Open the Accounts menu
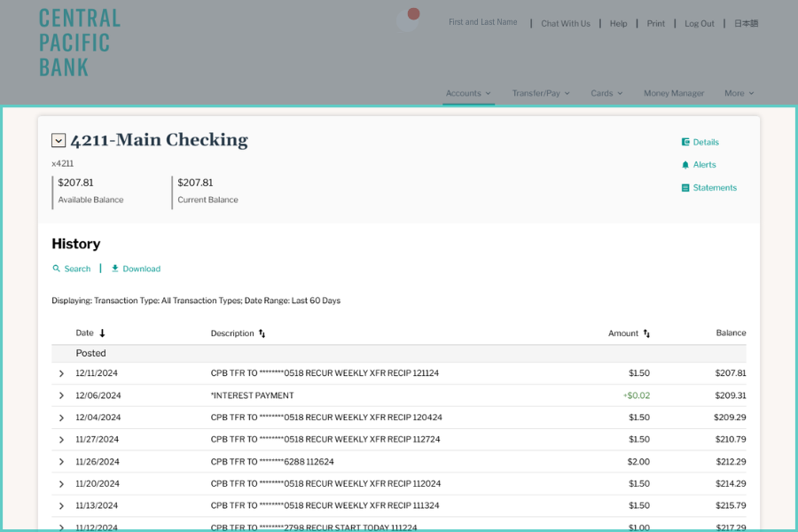The image size is (798, 532). pos(468,93)
